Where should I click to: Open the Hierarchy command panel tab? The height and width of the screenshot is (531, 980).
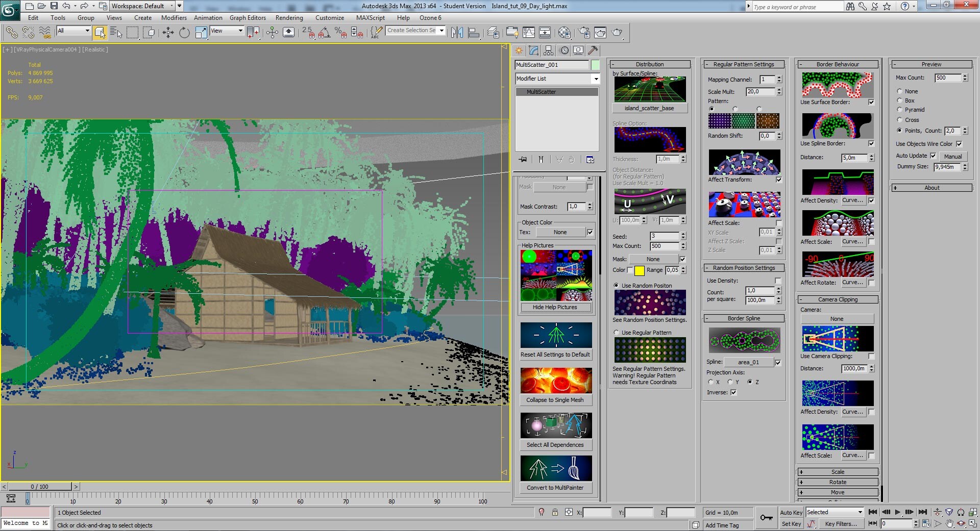pyautogui.click(x=549, y=50)
